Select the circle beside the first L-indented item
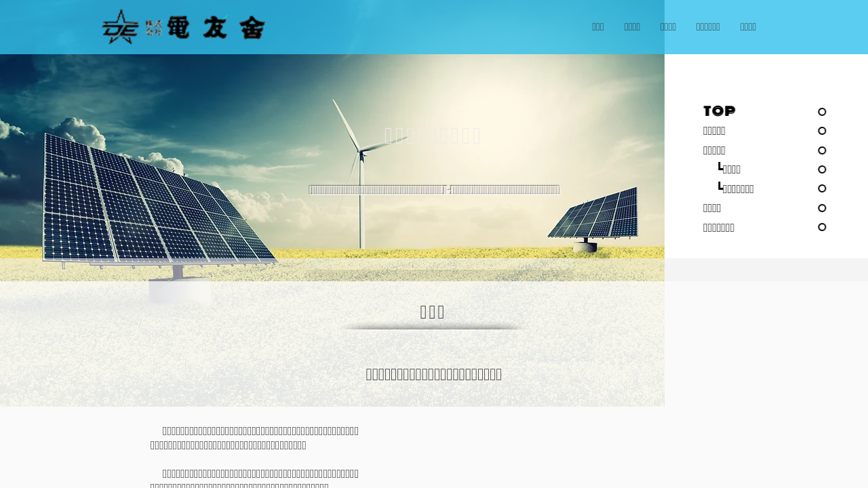This screenshot has width=868, height=488. (x=822, y=169)
